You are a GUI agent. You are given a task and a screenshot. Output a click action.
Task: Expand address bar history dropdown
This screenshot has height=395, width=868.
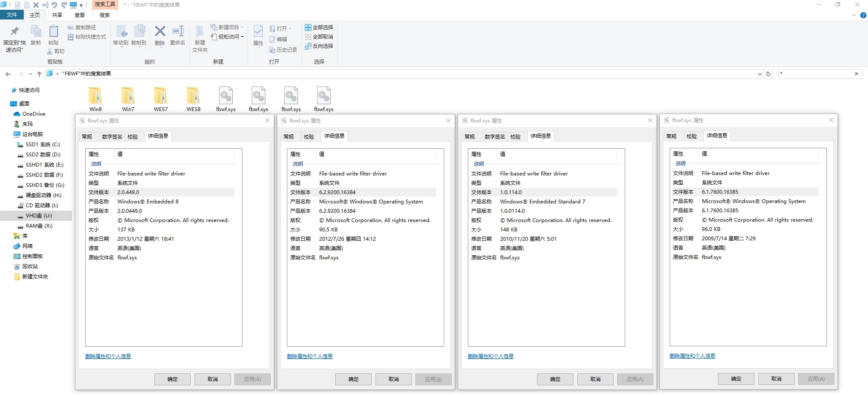759,74
